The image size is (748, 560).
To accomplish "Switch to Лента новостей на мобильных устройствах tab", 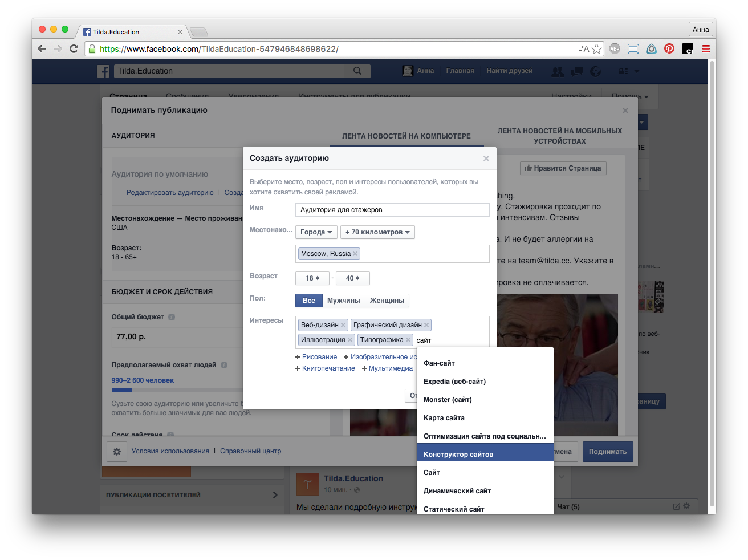I will click(559, 136).
